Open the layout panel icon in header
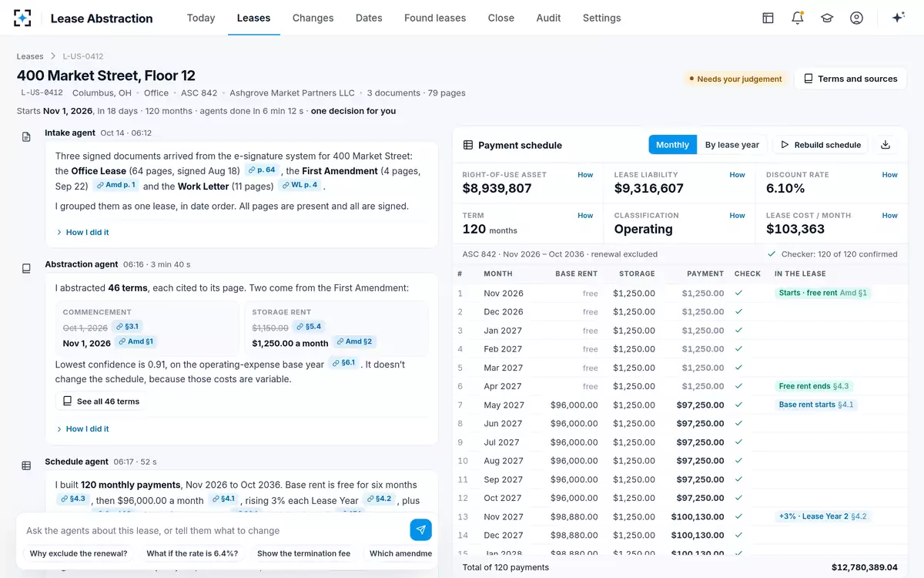Screen dimensions: 924x578 tap(768, 18)
